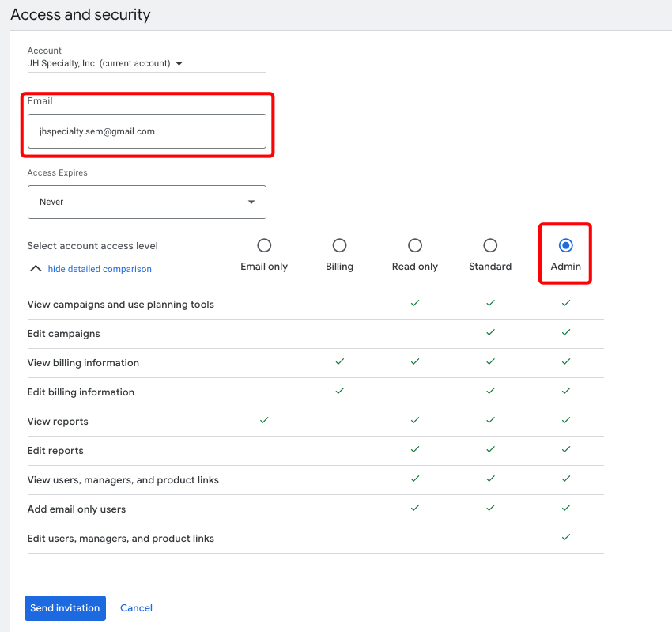Click the Admin checkmark in View reports row
672x632 pixels.
coord(566,420)
